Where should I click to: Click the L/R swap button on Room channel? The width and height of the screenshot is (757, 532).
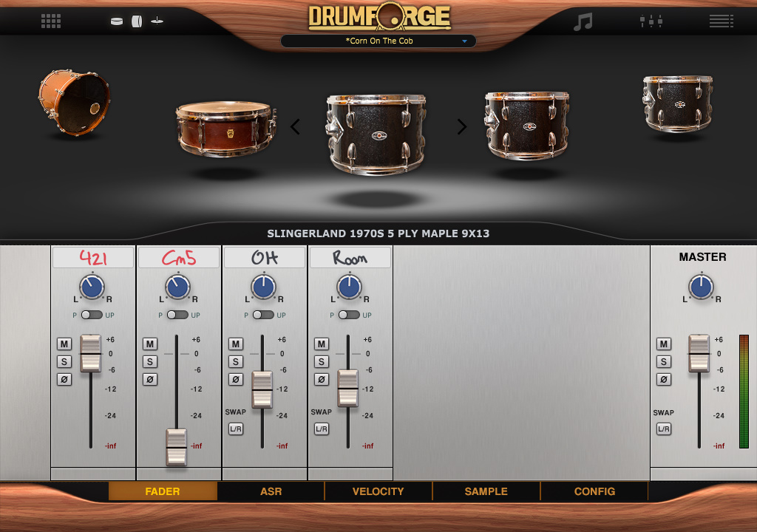tap(322, 429)
